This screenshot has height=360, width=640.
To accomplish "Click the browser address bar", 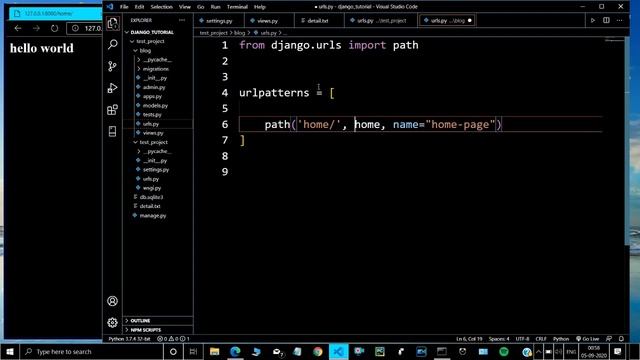I will [x=85, y=28].
